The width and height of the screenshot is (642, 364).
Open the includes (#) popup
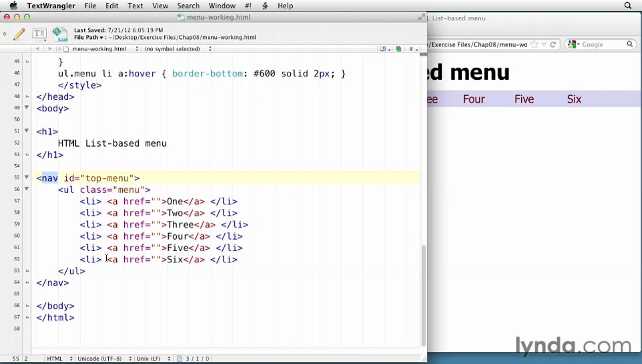point(413,49)
